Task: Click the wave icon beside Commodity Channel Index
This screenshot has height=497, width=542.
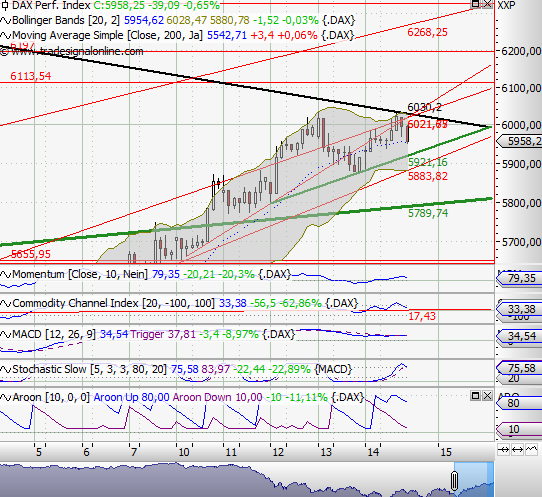Action: pyautogui.click(x=6, y=303)
